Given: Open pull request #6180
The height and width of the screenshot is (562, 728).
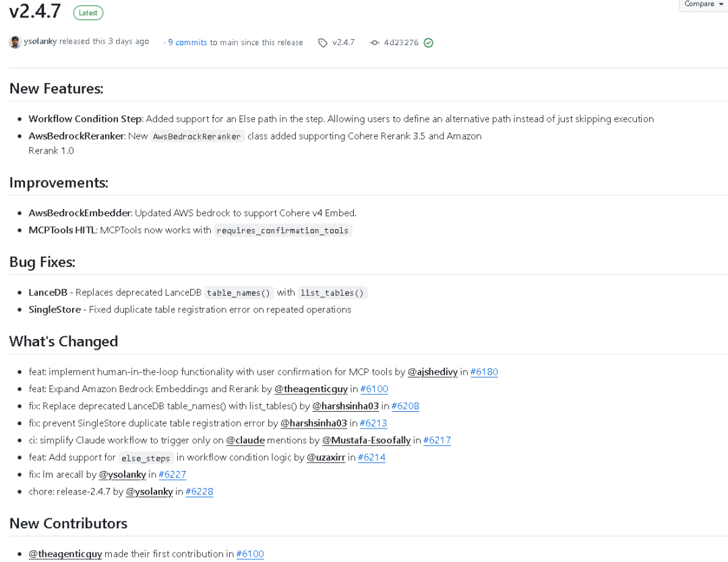Looking at the screenshot, I should [484, 372].
